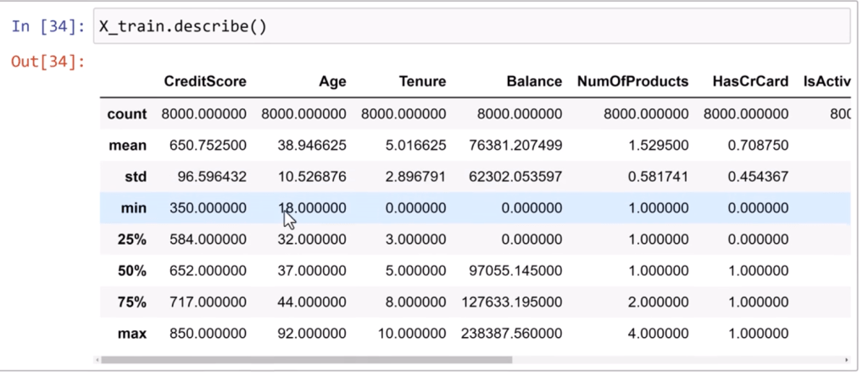Viewport: 868px width, 376px height.
Task: Click the 75% percentile row label
Action: pos(132,301)
